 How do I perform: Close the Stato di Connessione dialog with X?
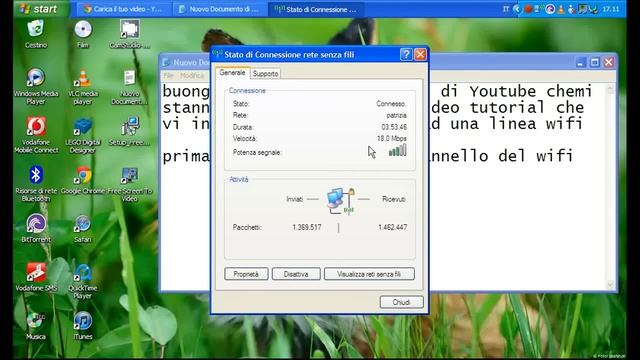tap(420, 54)
